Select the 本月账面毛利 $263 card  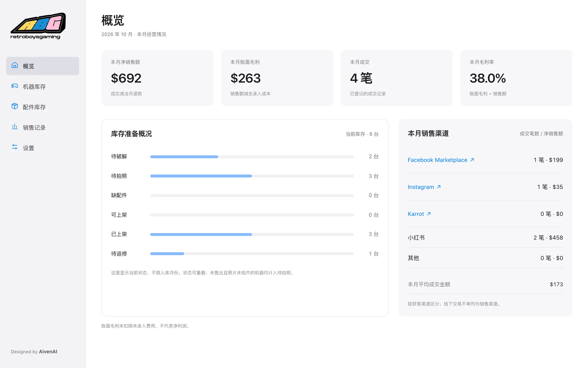tap(277, 78)
